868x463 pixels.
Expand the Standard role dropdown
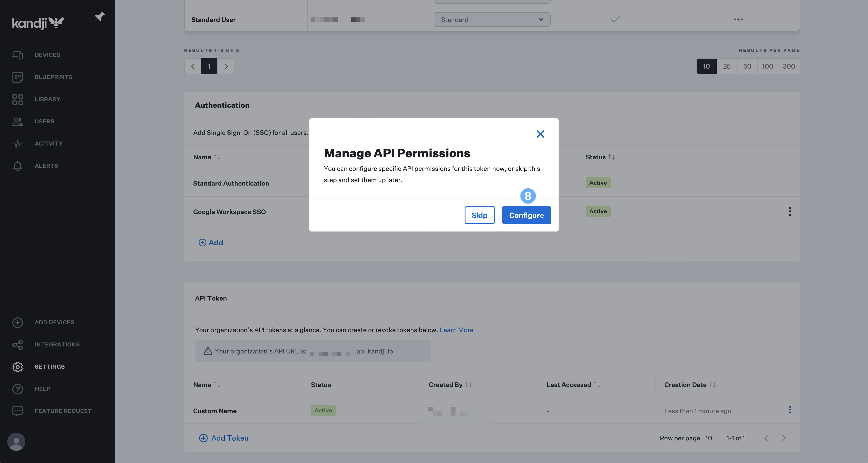coord(492,19)
